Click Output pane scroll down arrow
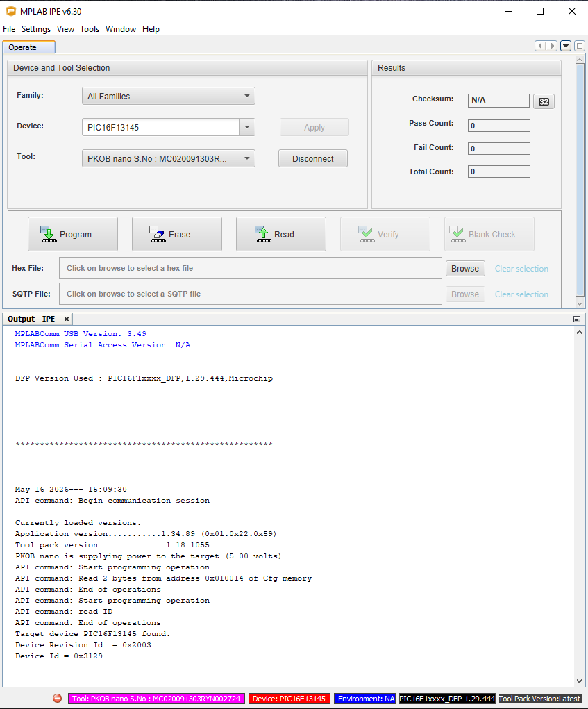Image resolution: width=588 pixels, height=709 pixels. 580,681
